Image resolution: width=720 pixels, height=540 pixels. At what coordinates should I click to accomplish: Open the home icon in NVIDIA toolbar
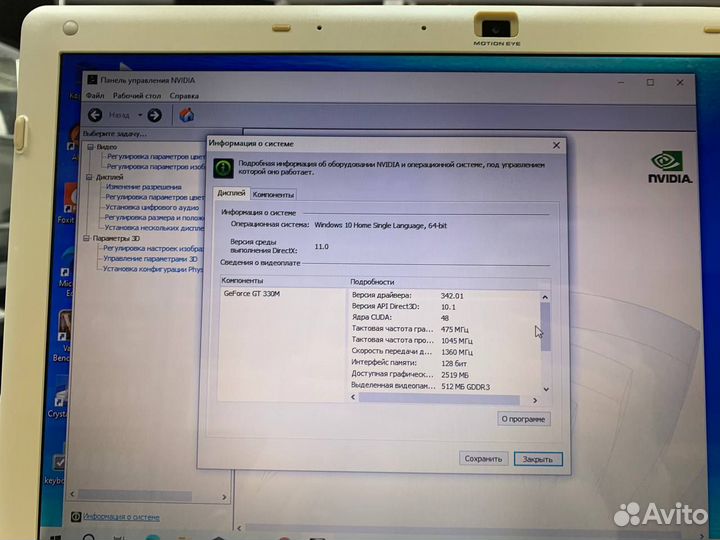coord(186,115)
